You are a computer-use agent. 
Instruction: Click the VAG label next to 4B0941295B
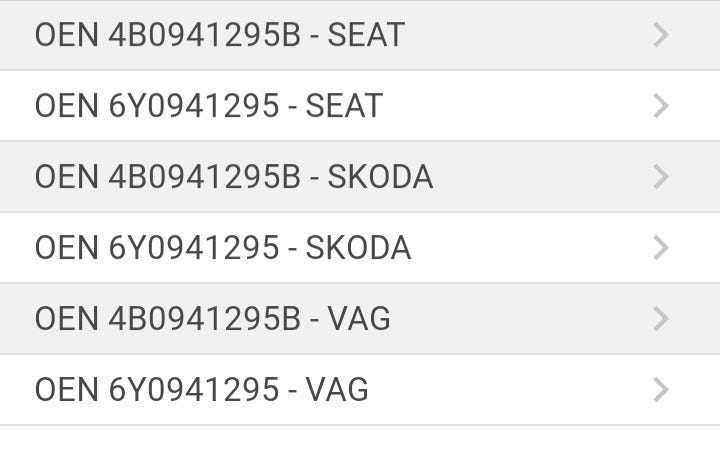pos(359,319)
